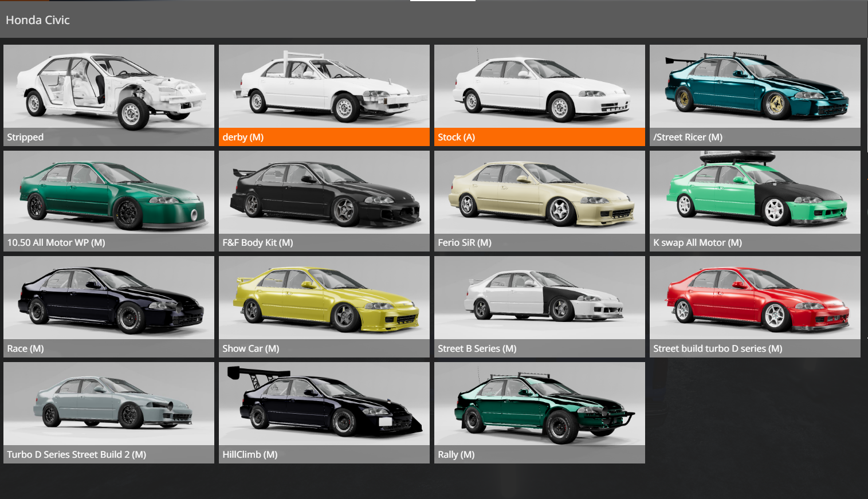Pick the Stock (A) Civic thumbnail

tap(540, 95)
